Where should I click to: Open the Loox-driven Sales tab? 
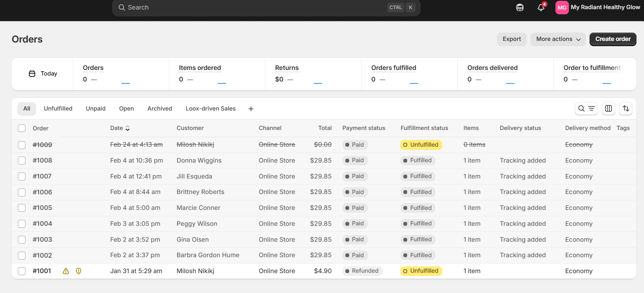tap(211, 109)
